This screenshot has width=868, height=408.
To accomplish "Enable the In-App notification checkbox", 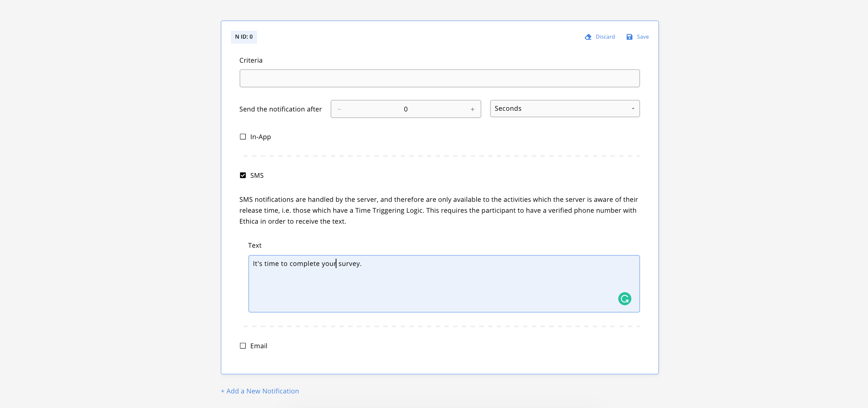I will pyautogui.click(x=243, y=137).
